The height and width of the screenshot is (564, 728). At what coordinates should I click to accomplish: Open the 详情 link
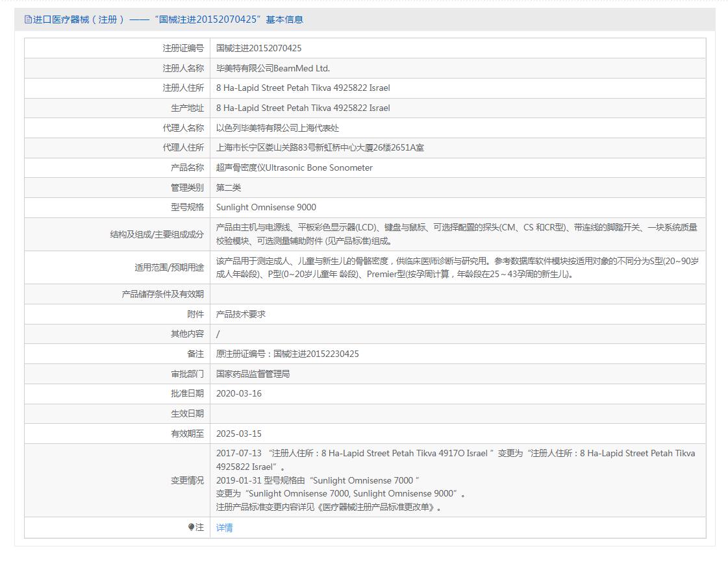tap(224, 528)
